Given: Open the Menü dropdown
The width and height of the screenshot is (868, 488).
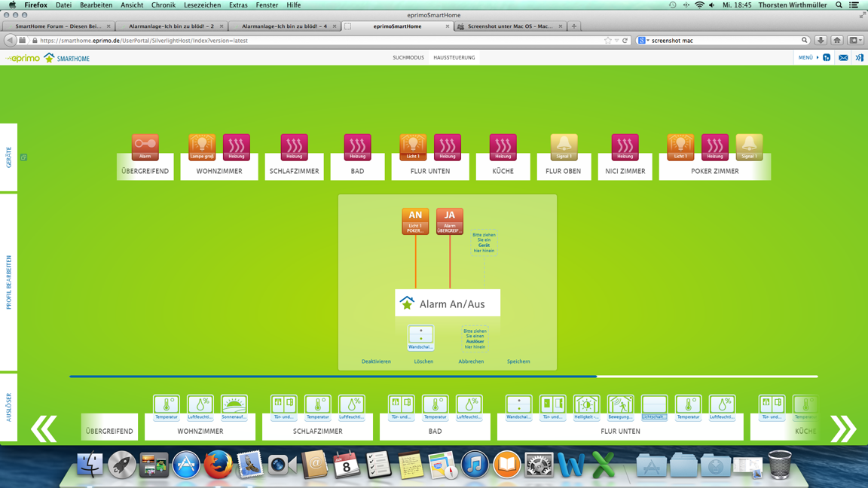Looking at the screenshot, I should click(x=808, y=57).
